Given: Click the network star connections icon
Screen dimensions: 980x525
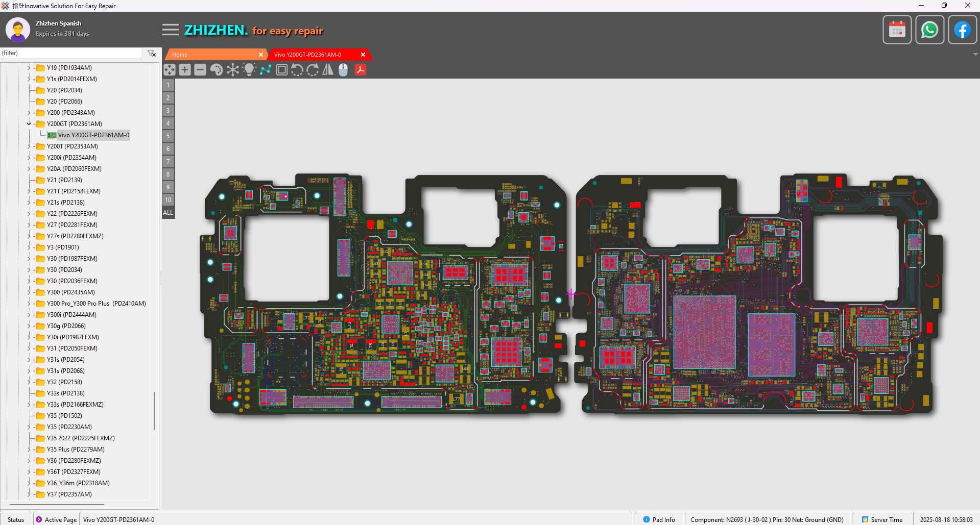Looking at the screenshot, I should pos(233,70).
